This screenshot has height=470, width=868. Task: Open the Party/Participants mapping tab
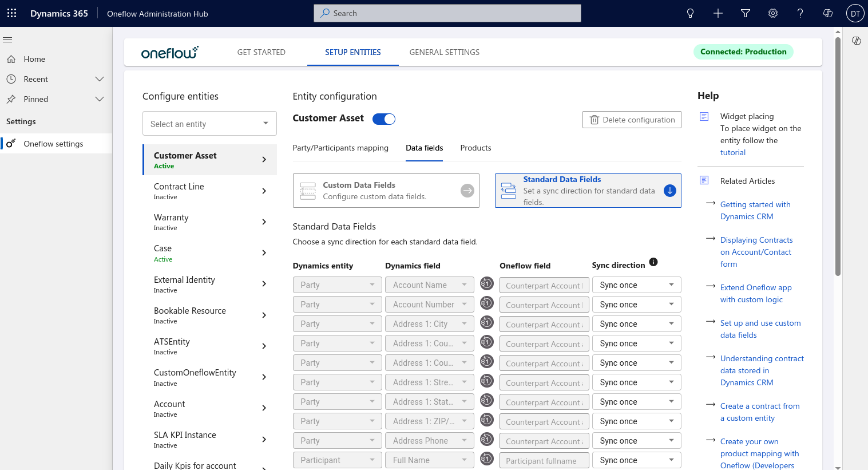point(340,148)
